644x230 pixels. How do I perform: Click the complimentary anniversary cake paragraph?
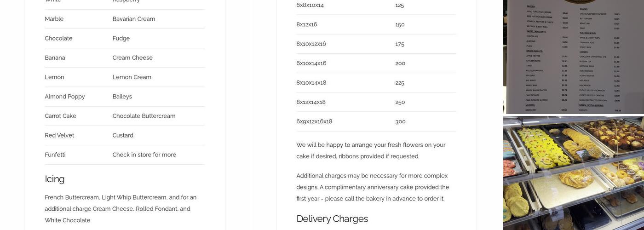pyautogui.click(x=373, y=187)
